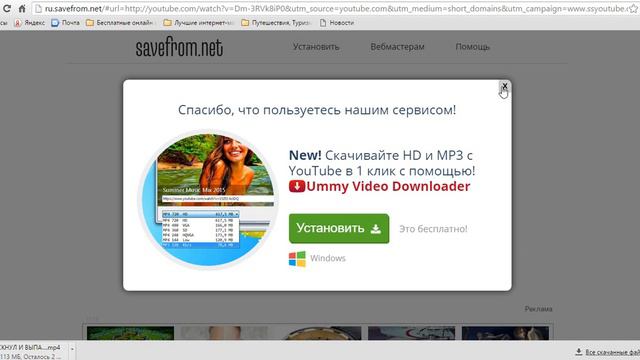This screenshot has width=640, height=360.
Task: Click the Реклама label
Action: (538, 309)
